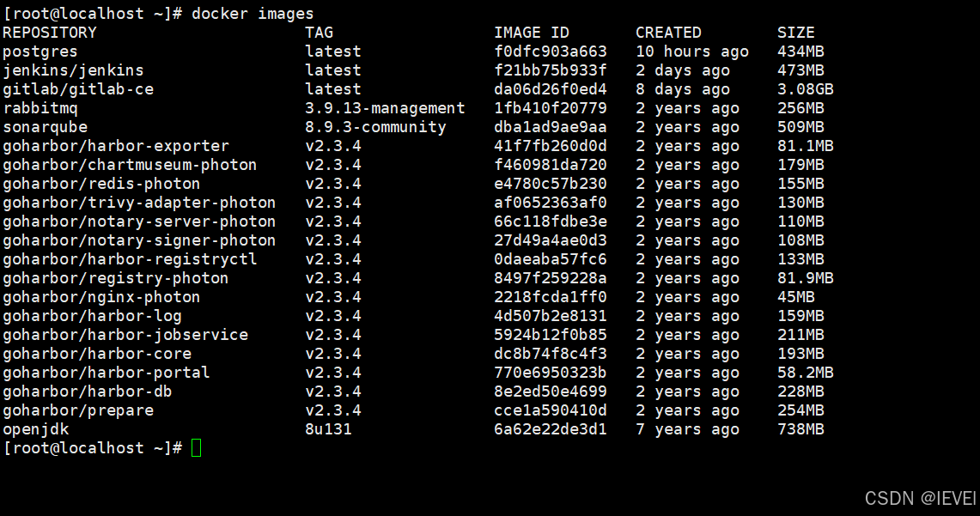Click 'goharbor/harbor-core' repository text
980x516 pixels.
click(x=98, y=354)
